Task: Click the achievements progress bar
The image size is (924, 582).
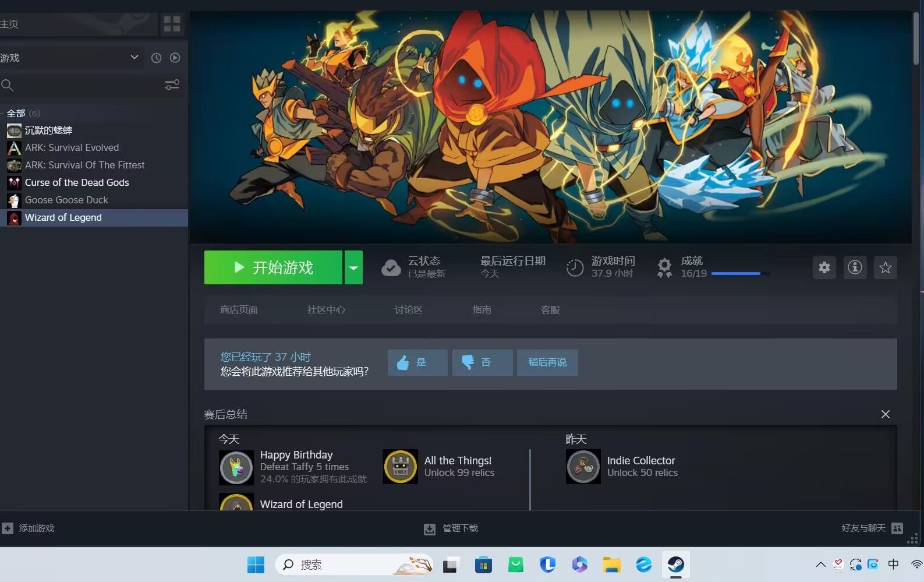Action: (x=740, y=273)
